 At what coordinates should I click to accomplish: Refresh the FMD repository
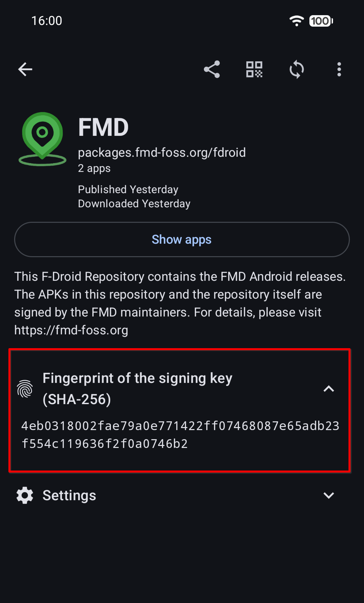297,69
